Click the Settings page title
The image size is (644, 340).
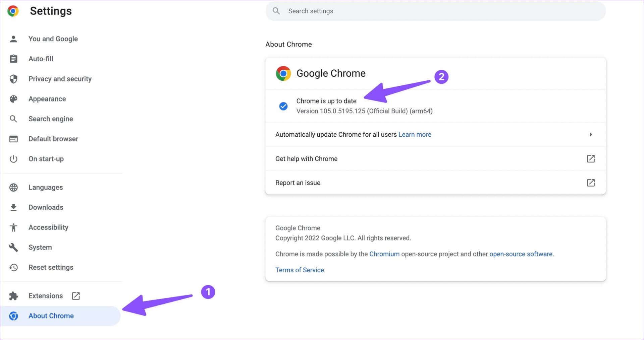[x=51, y=11]
